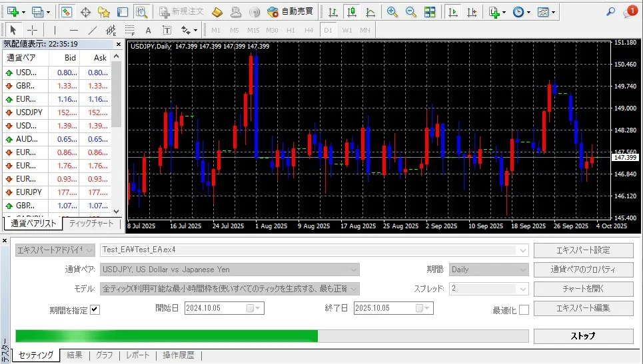
Task: Click the zoom in magnifier icon
Action: coord(392,12)
